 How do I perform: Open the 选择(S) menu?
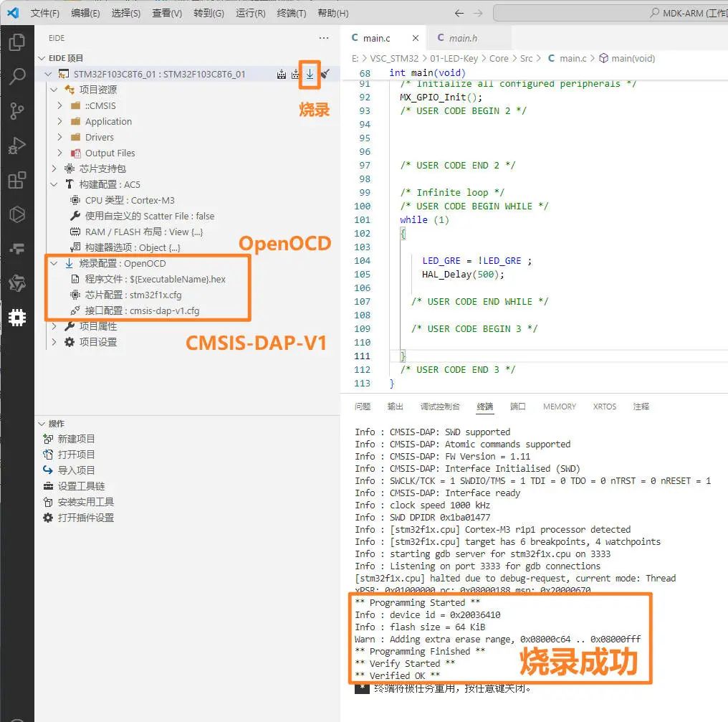coord(126,13)
